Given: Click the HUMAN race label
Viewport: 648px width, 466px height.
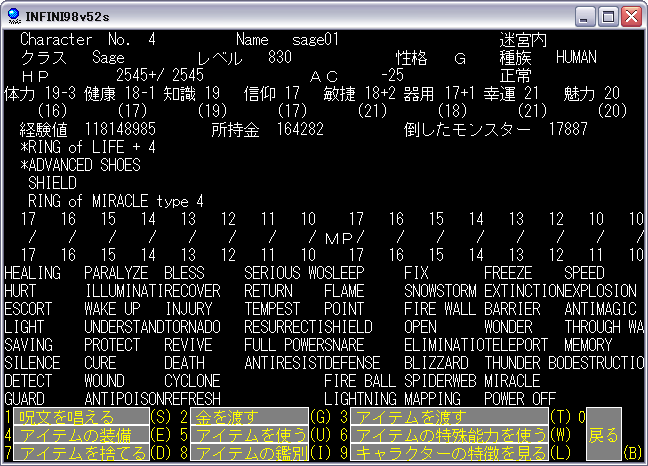Looking at the screenshot, I should coord(577,57).
